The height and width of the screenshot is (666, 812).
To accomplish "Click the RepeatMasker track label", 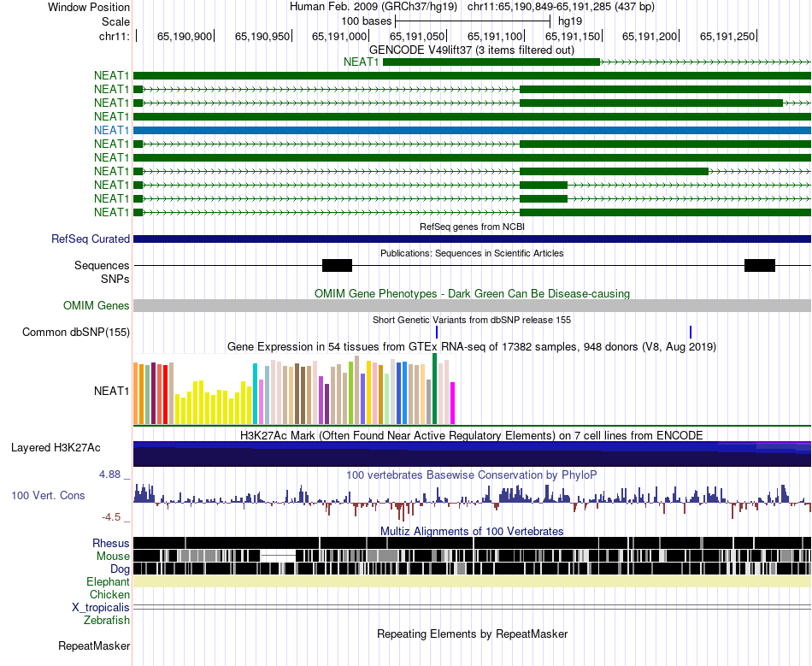I will tap(94, 645).
